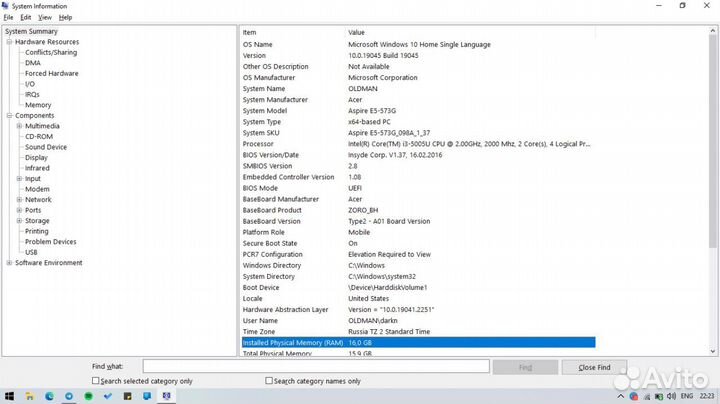The height and width of the screenshot is (404, 720).
Task: Select Problem Devices in the tree
Action: 51,242
